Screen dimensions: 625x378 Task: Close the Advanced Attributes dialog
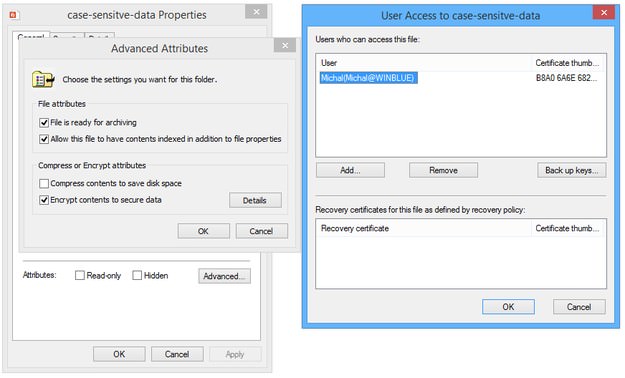coord(285,45)
